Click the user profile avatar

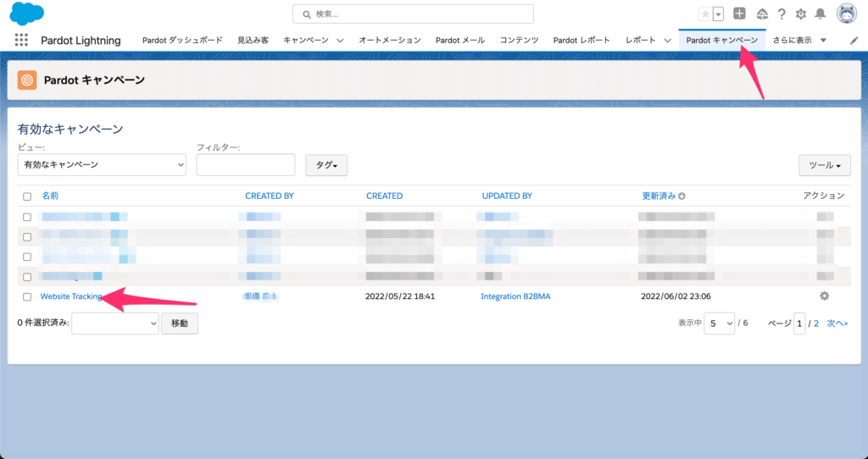pos(847,14)
